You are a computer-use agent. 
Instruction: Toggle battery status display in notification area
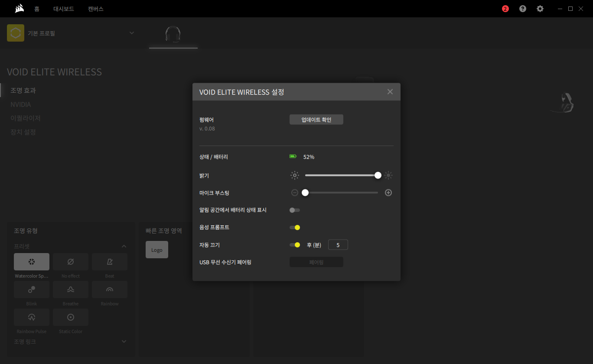pos(295,210)
